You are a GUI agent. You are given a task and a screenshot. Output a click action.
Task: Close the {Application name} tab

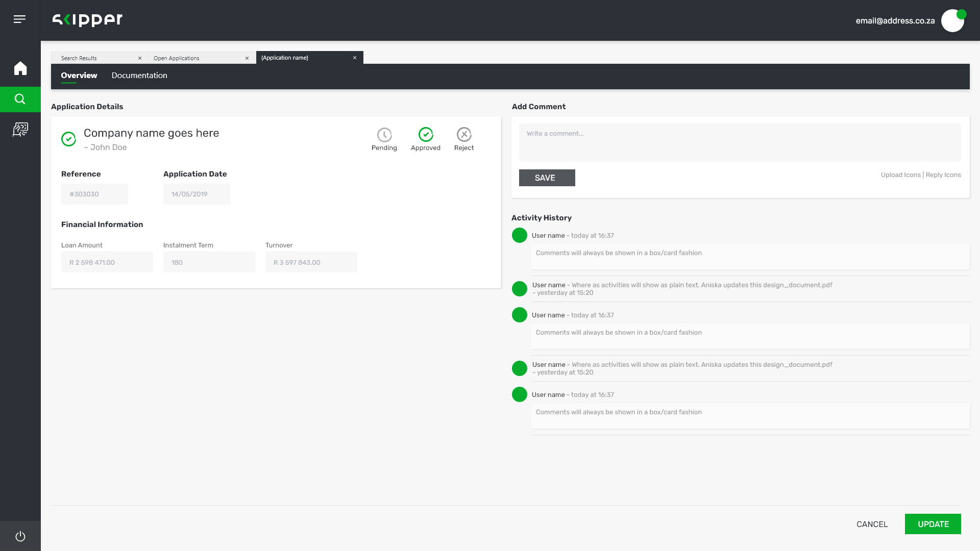coord(355,58)
